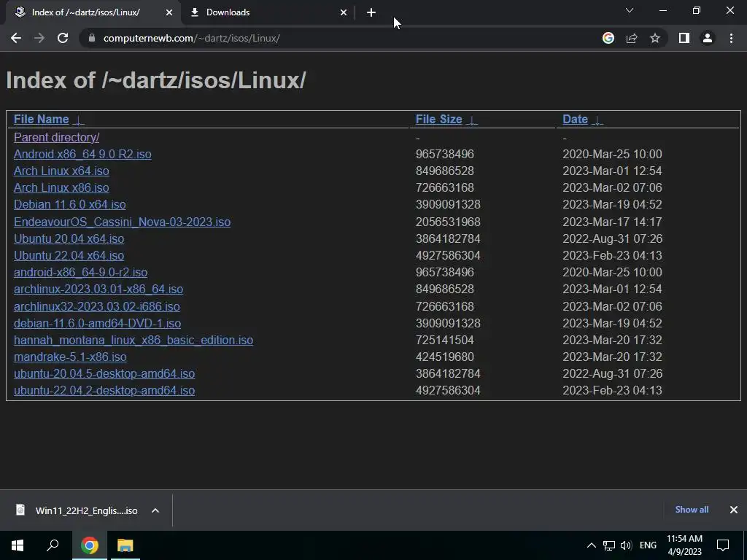Click the descending arrow next to File Name
This screenshot has width=747, height=560.
pyautogui.click(x=79, y=120)
